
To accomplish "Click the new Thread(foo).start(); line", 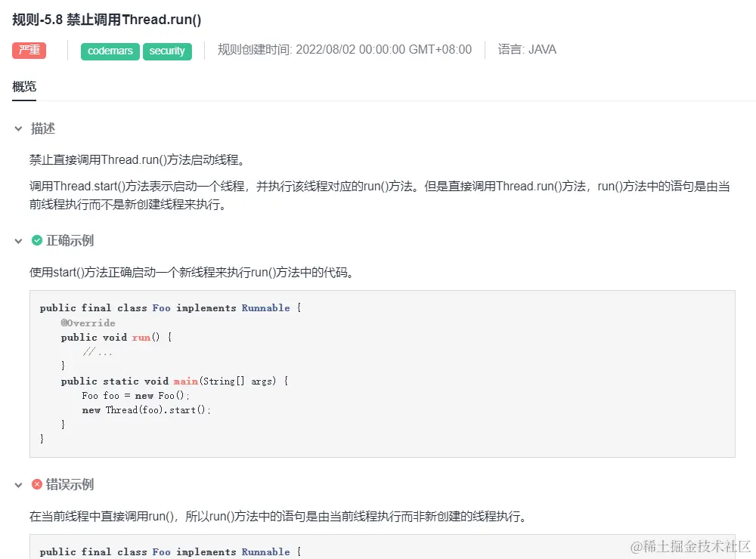I will click(x=147, y=410).
